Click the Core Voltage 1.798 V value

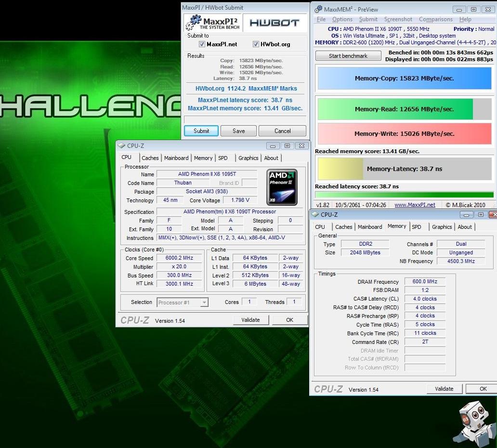[240, 200]
